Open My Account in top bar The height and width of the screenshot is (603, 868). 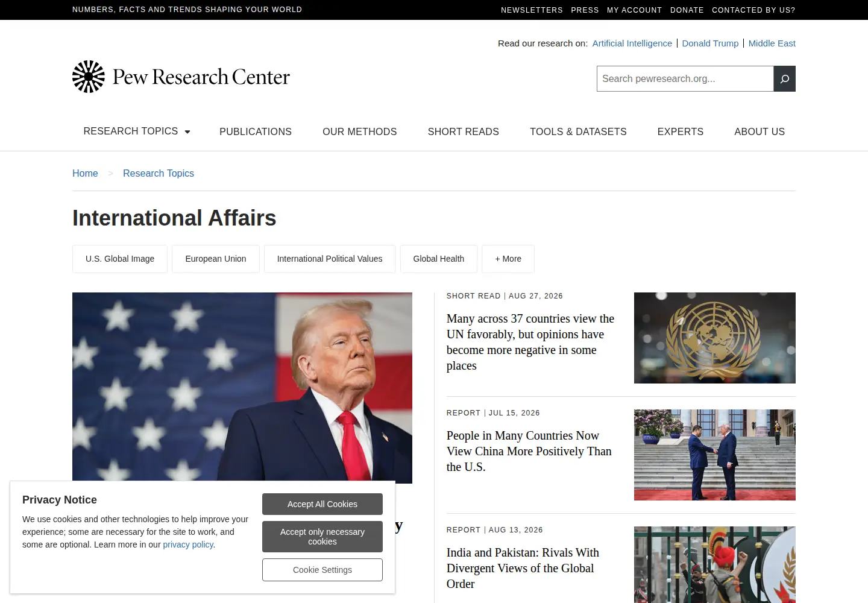pos(634,10)
